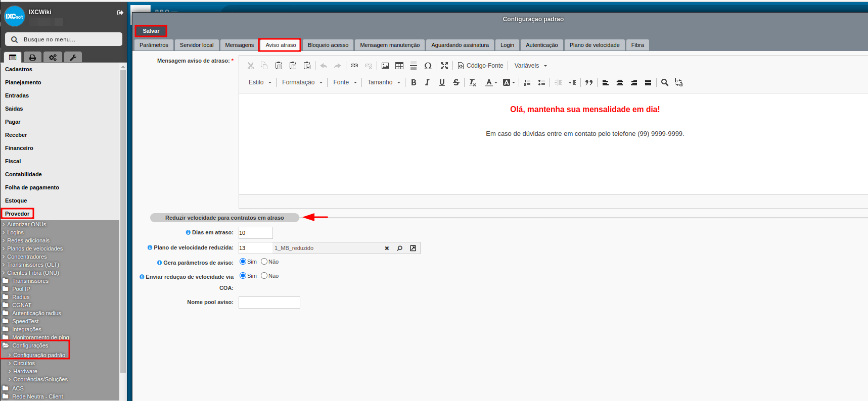Center align the text
This screenshot has height=401, width=868.
click(x=620, y=82)
